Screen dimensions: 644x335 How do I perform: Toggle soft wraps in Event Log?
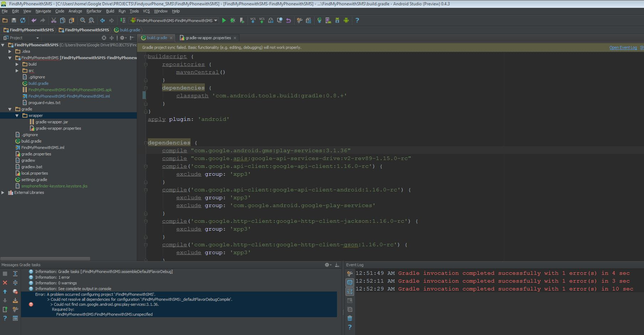coord(350,292)
